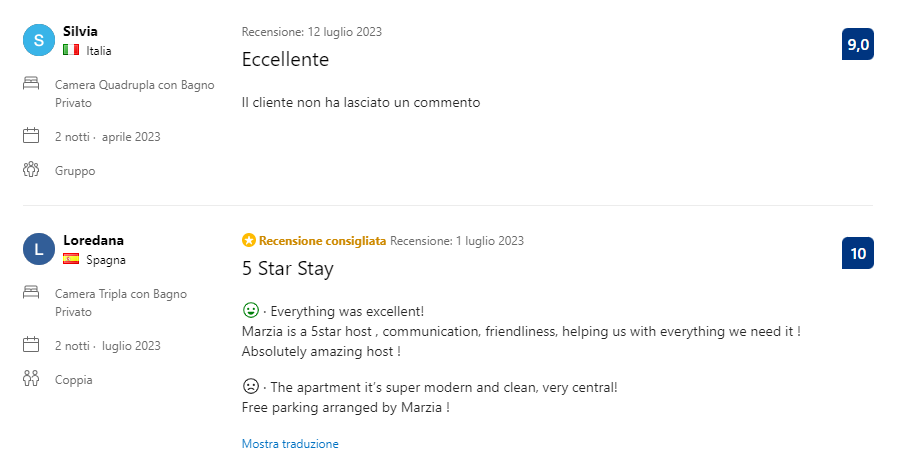The height and width of the screenshot is (463, 897).
Task: Click the gold star recommended-review badge
Action: point(248,240)
